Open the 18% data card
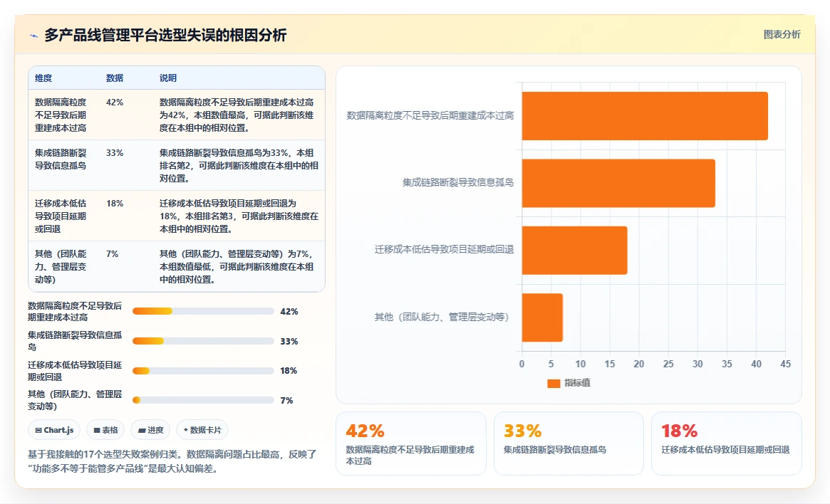 coord(726,443)
